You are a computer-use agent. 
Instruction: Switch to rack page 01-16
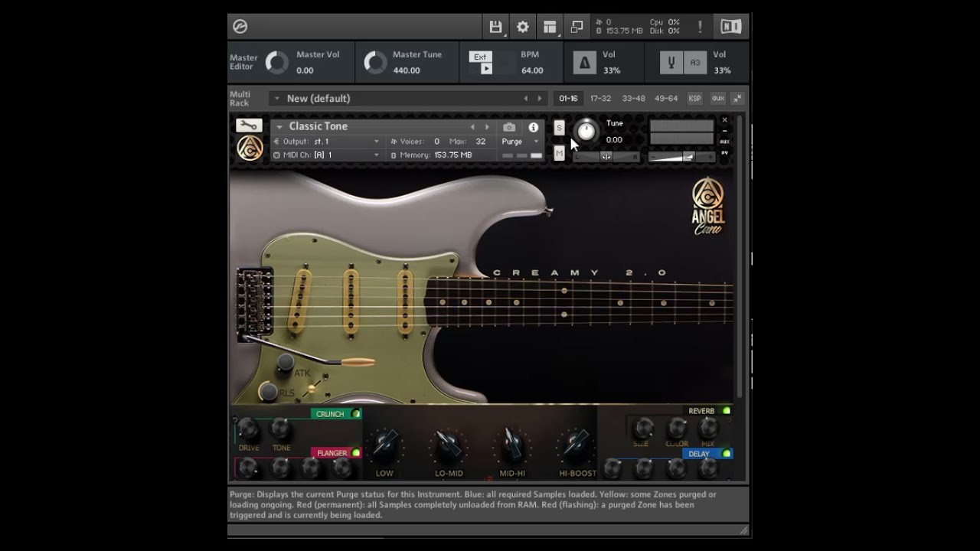pyautogui.click(x=568, y=99)
